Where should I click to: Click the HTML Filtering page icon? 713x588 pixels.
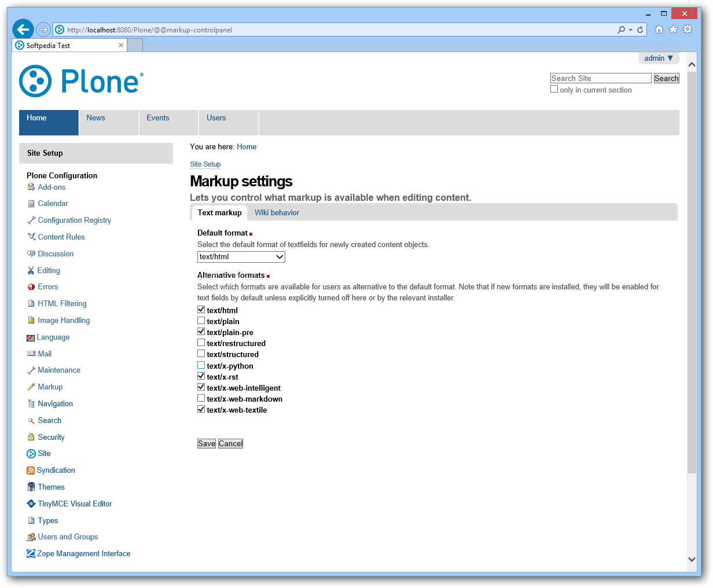click(x=31, y=304)
